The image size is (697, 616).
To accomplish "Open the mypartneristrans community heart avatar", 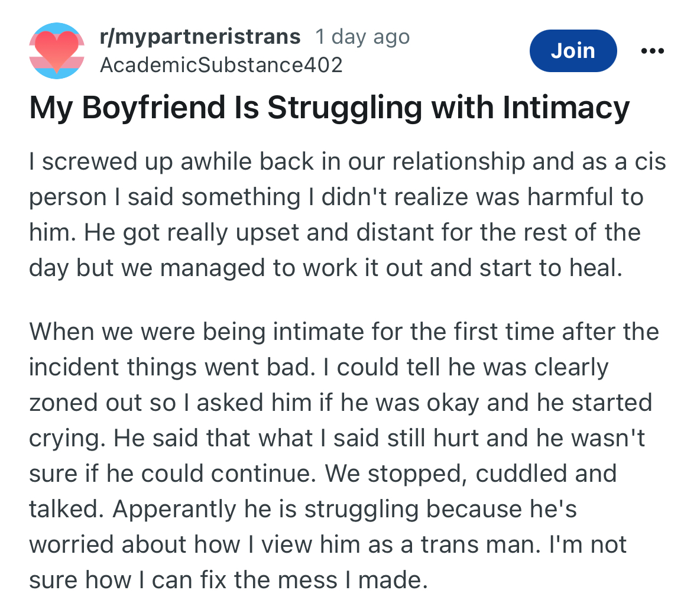I will (57, 51).
